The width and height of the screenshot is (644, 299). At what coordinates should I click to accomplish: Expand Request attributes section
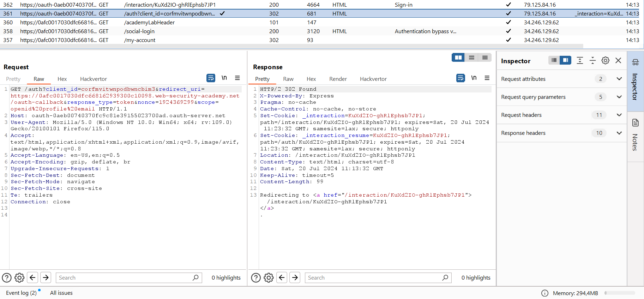tap(619, 79)
